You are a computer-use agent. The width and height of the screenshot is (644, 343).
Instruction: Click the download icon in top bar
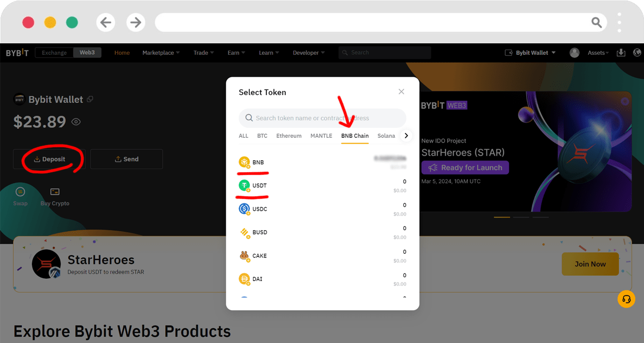click(621, 53)
